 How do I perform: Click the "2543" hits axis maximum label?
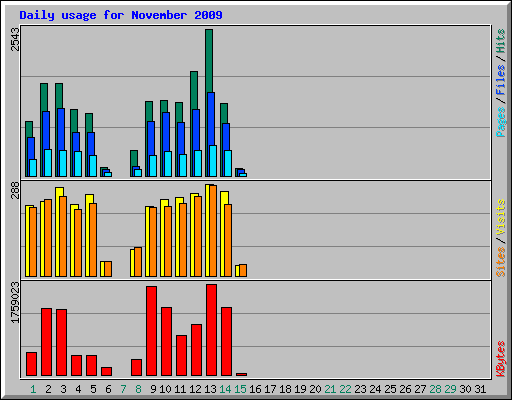pos(15,39)
